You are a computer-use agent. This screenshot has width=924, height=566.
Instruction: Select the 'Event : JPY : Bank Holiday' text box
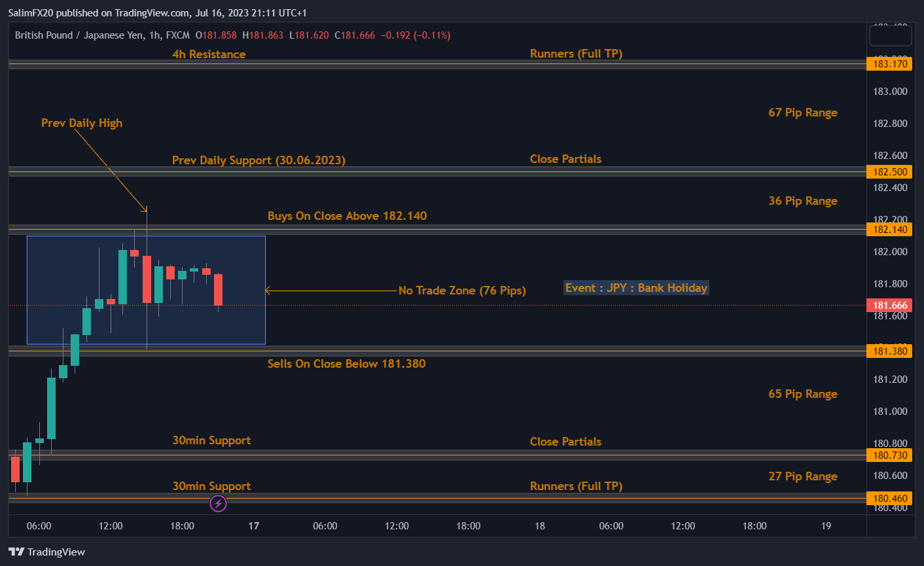pos(636,288)
